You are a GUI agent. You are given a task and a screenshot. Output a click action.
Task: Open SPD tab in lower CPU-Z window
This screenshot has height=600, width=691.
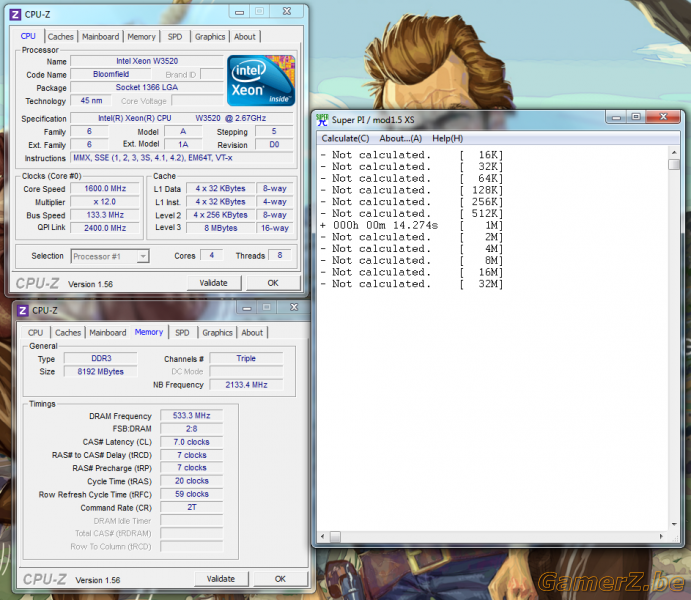click(182, 333)
